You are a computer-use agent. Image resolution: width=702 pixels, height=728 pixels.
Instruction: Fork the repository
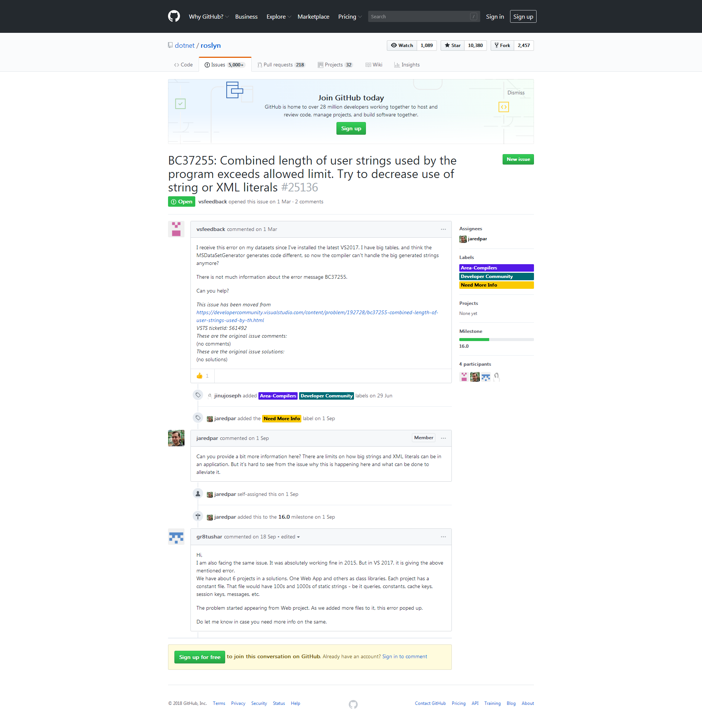click(x=502, y=46)
